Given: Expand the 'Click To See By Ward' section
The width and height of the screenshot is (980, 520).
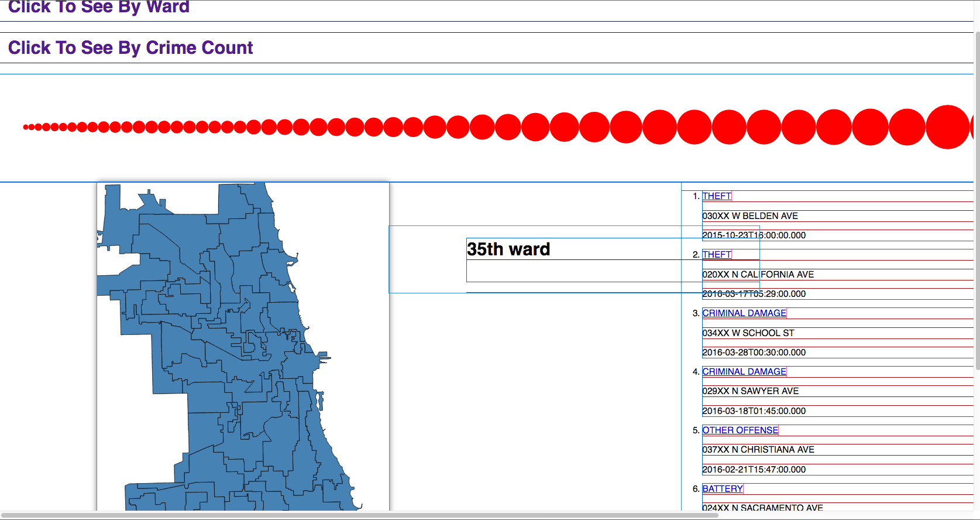Looking at the screenshot, I should pyautogui.click(x=98, y=8).
